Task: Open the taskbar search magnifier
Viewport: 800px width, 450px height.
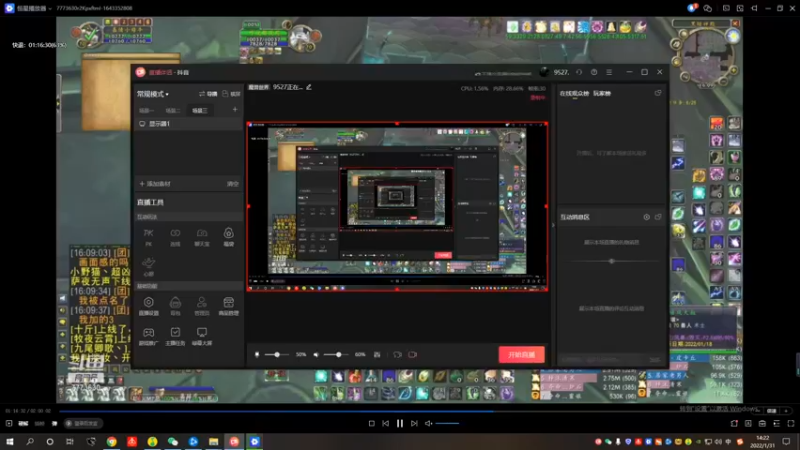Action: click(x=30, y=442)
